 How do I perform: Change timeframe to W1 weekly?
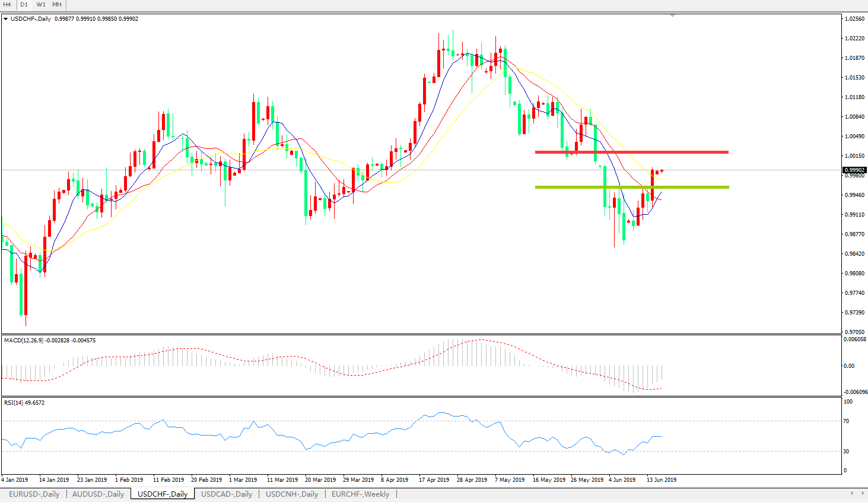[x=41, y=5]
